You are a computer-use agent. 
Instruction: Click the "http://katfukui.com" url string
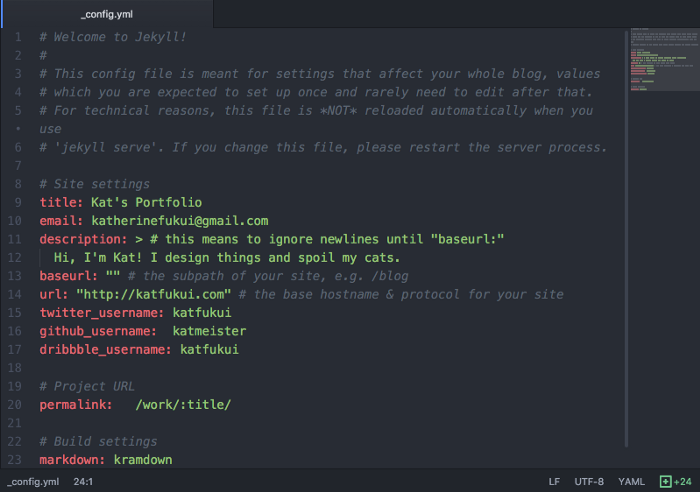[x=153, y=294]
